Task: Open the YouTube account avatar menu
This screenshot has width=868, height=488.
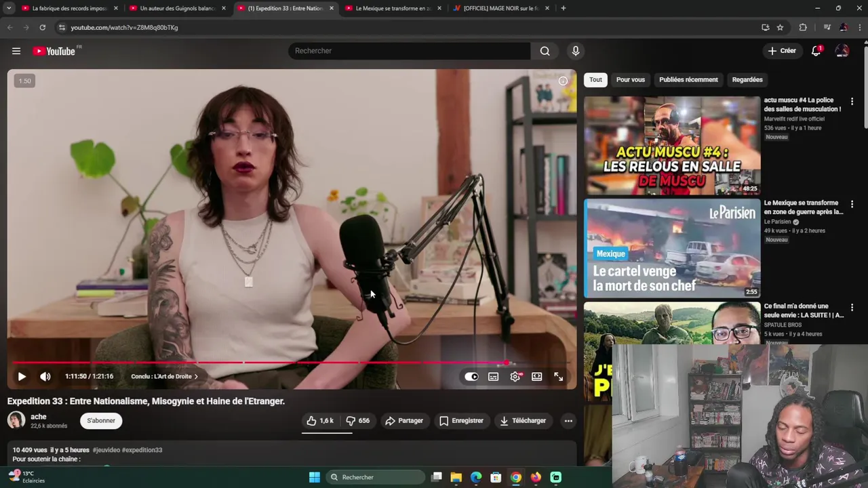Action: point(842,51)
